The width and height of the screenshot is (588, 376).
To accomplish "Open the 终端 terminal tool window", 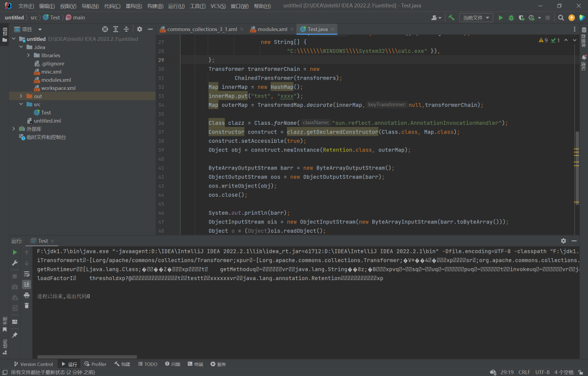I will [195, 364].
